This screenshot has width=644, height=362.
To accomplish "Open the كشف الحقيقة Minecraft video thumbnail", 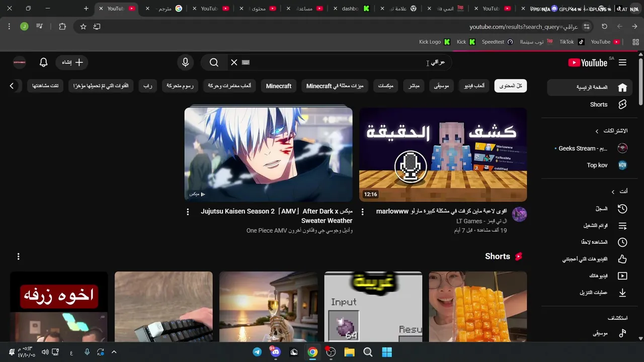I will (443, 154).
